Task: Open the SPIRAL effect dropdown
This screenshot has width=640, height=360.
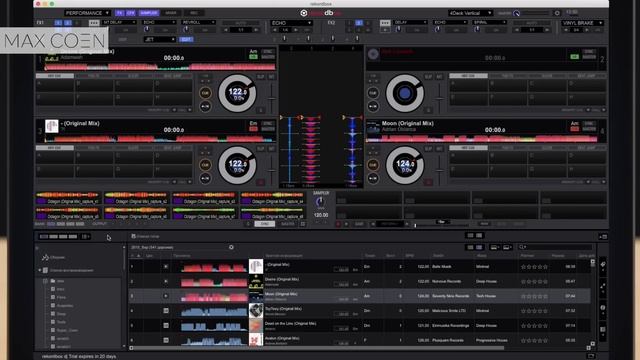Action: click(x=489, y=22)
